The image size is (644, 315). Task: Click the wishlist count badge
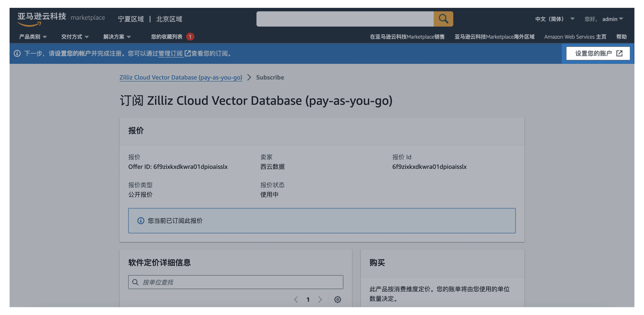coord(190,37)
